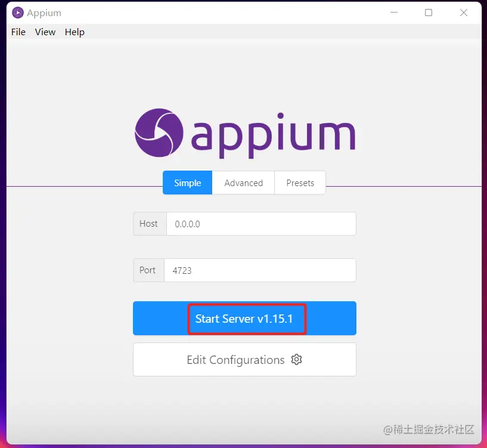Viewport: 487px width, 448px height.
Task: Click the Host input field
Action: pyautogui.click(x=261, y=224)
